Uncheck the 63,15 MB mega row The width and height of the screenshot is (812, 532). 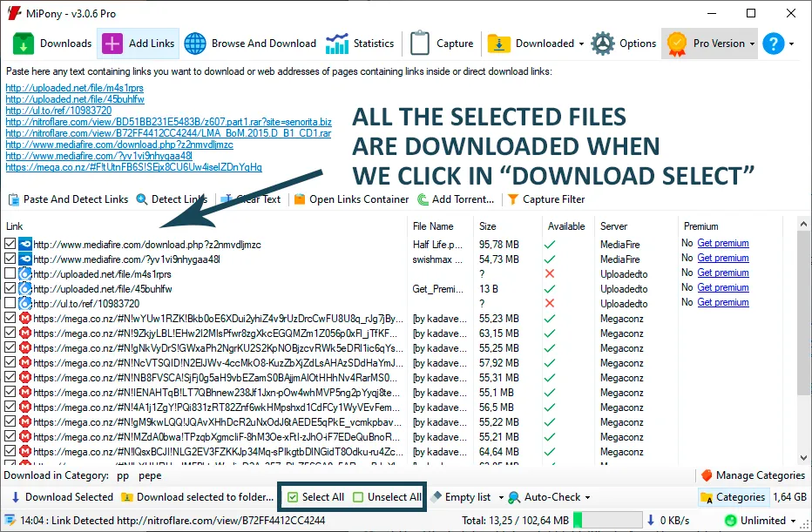pos(10,333)
